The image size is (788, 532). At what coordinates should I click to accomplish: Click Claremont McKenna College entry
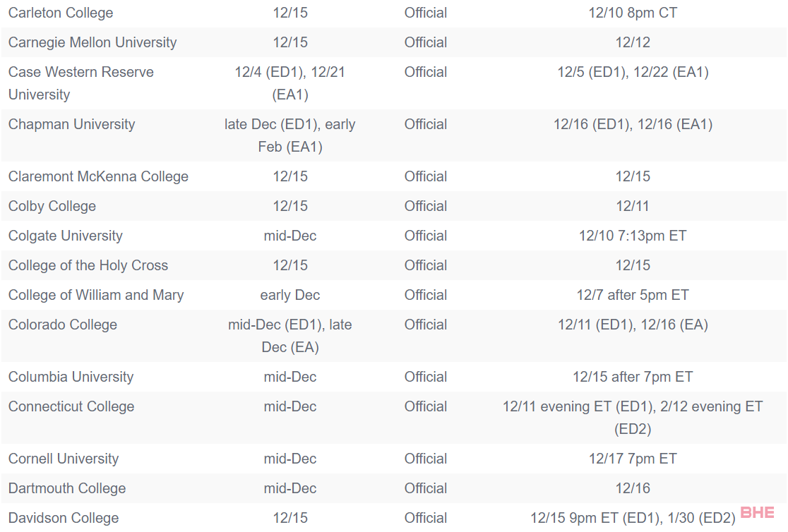(x=98, y=176)
